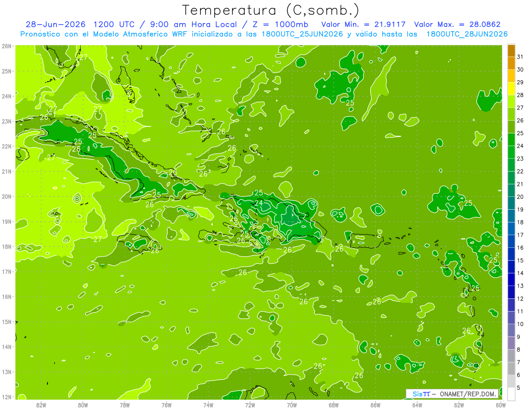The image size is (532, 411).
Task: Pick the brown legend swatch above 31
Action: click(511, 51)
